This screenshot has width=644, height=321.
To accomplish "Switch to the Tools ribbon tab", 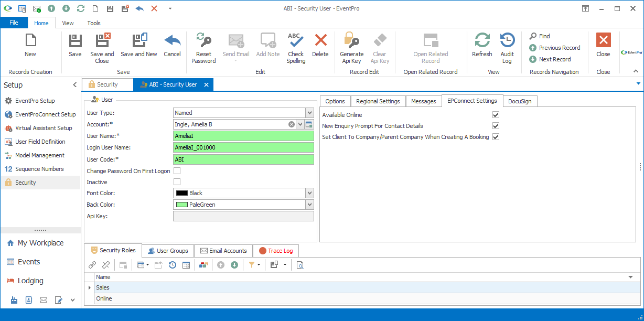I will (94, 23).
